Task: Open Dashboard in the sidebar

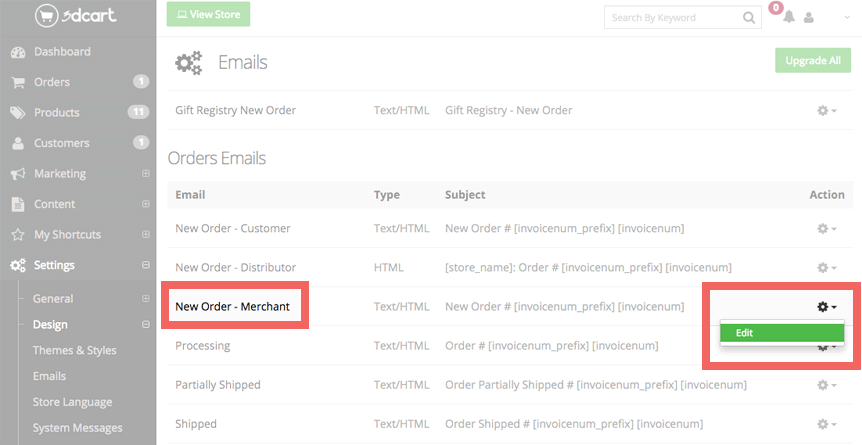Action: point(62,52)
